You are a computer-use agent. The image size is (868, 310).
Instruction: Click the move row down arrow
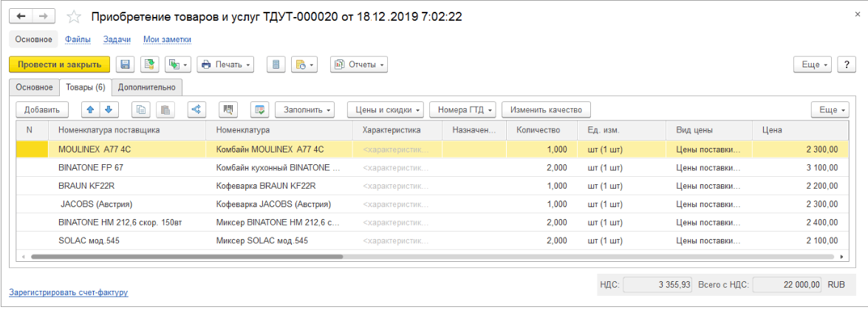108,109
